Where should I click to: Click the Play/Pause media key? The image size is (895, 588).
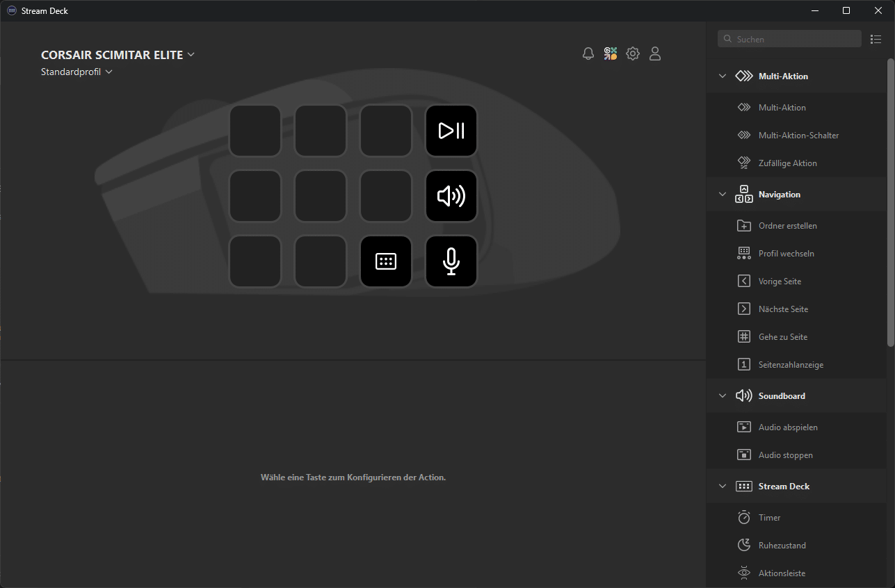coord(451,131)
